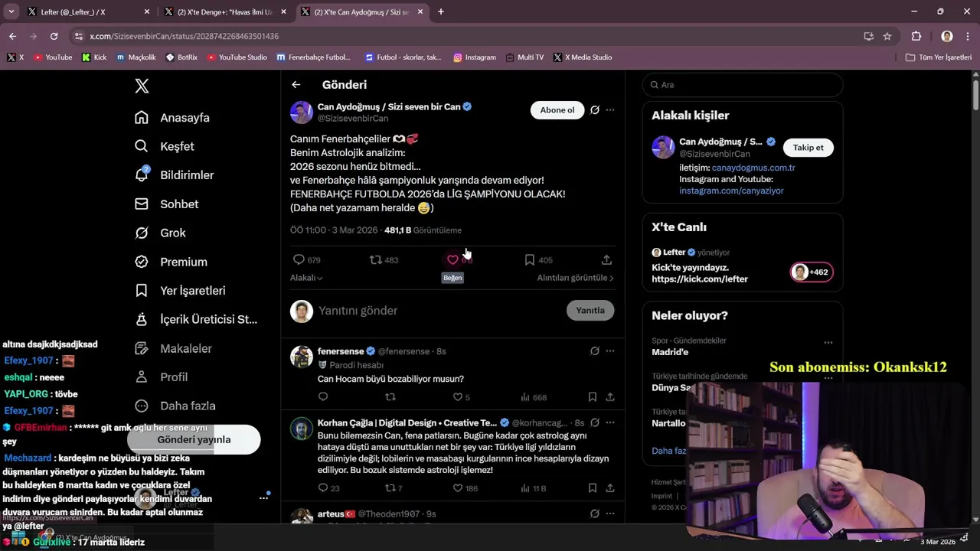
Task: Open Keşfet explore page
Action: [x=165, y=146]
